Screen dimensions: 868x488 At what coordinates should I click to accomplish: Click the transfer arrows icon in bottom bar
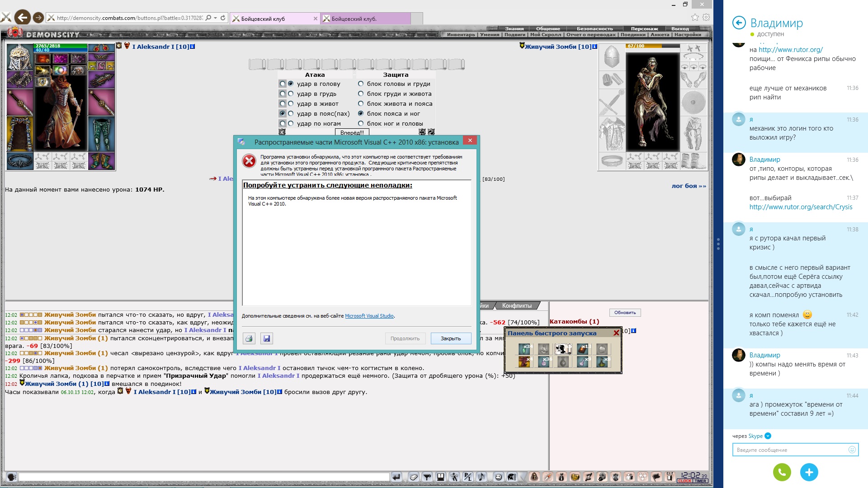(x=589, y=477)
